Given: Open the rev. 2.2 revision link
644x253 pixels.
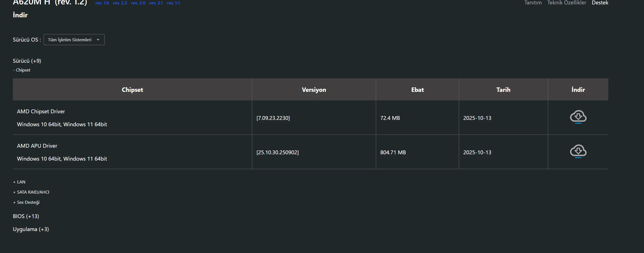Looking at the screenshot, I should click(x=120, y=3).
